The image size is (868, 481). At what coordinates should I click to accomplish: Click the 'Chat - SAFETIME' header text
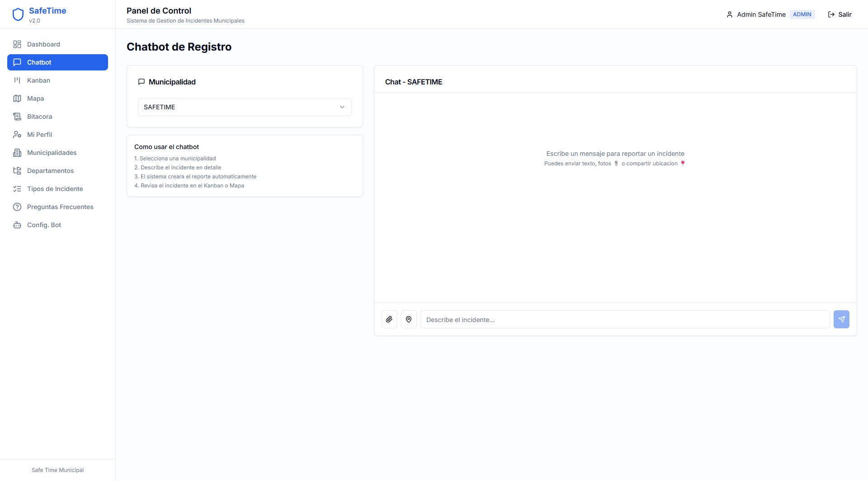click(414, 82)
